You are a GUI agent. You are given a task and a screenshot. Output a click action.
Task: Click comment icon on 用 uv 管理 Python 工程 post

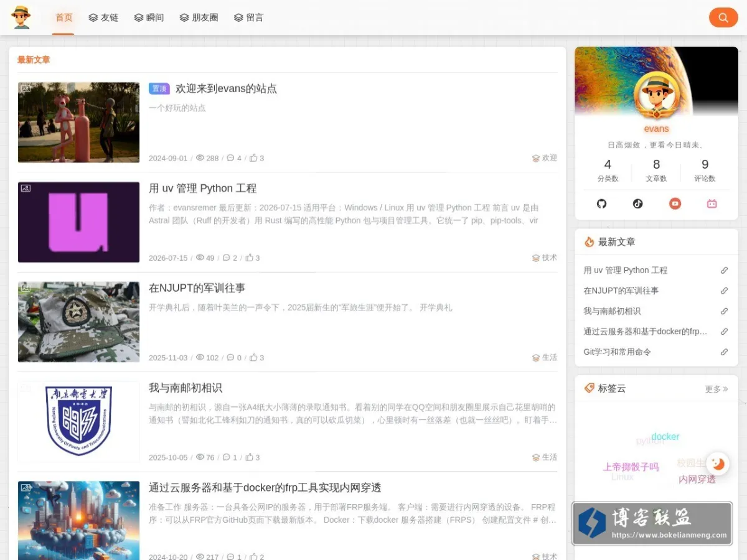[226, 258]
